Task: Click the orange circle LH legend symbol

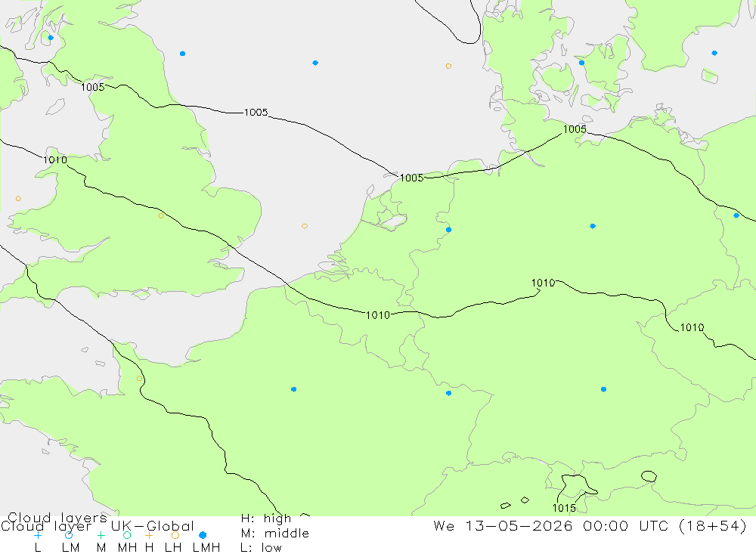Action: [x=175, y=535]
